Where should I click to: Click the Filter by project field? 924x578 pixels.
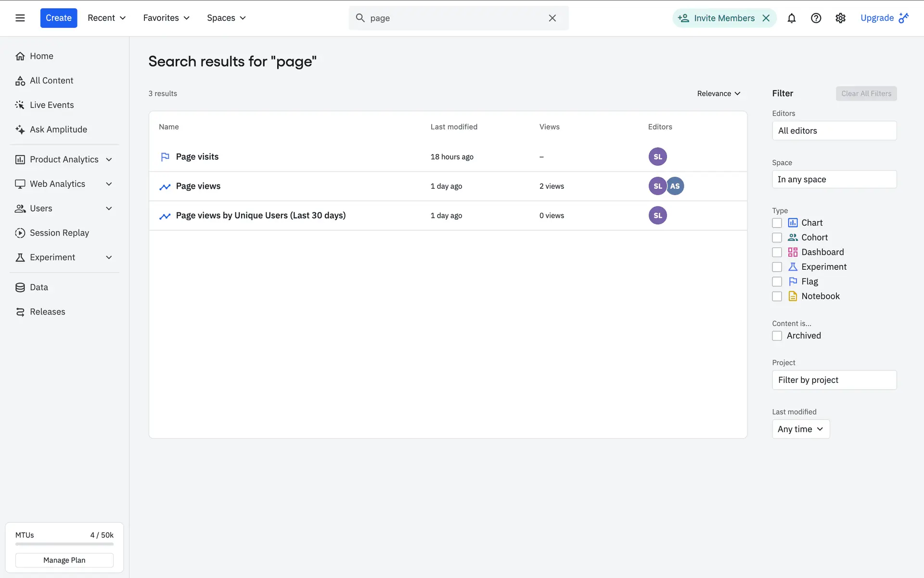click(834, 380)
